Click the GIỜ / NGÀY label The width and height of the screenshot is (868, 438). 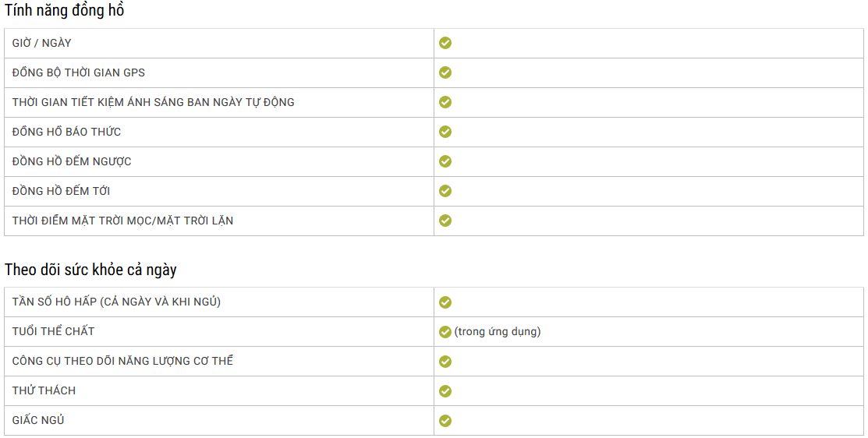point(41,43)
